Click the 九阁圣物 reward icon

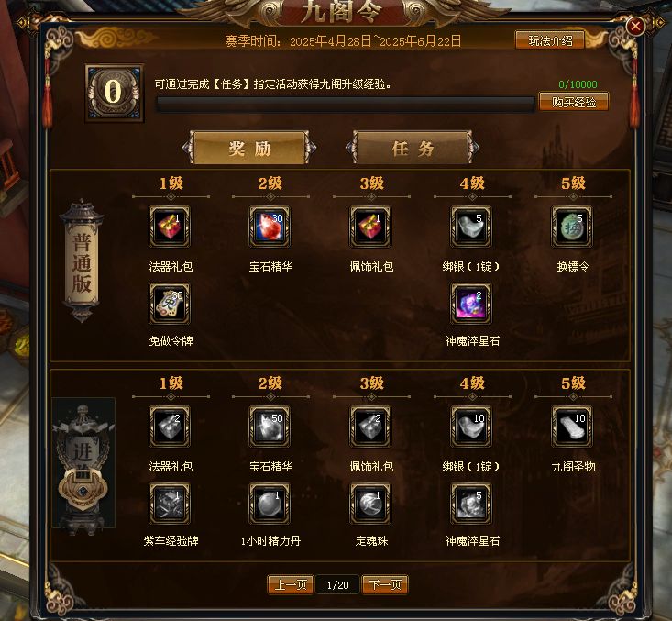[573, 427]
